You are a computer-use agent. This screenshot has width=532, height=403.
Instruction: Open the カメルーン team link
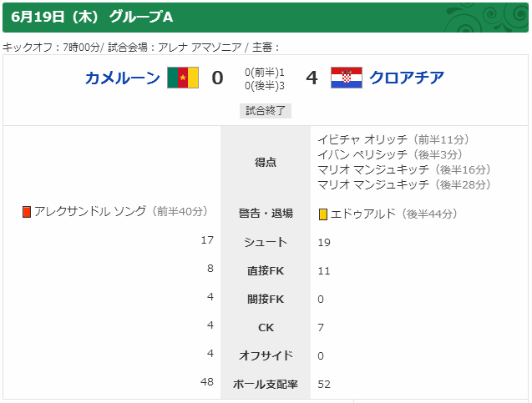(x=123, y=78)
